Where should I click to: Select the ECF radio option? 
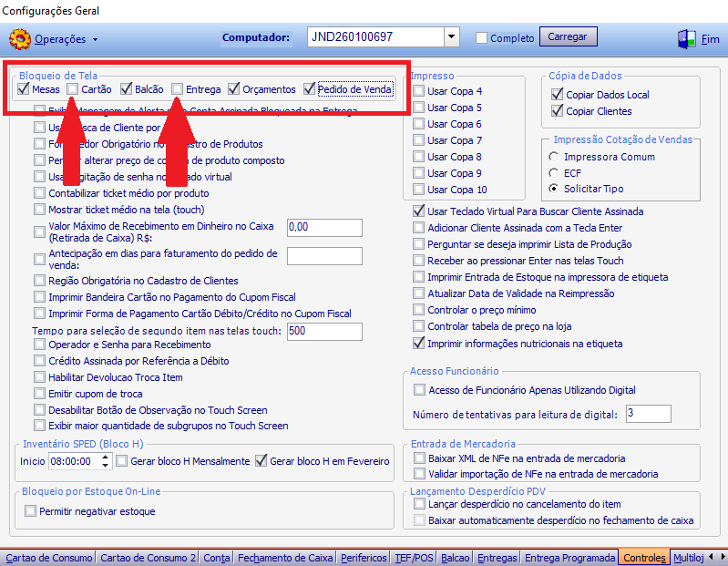click(x=553, y=173)
